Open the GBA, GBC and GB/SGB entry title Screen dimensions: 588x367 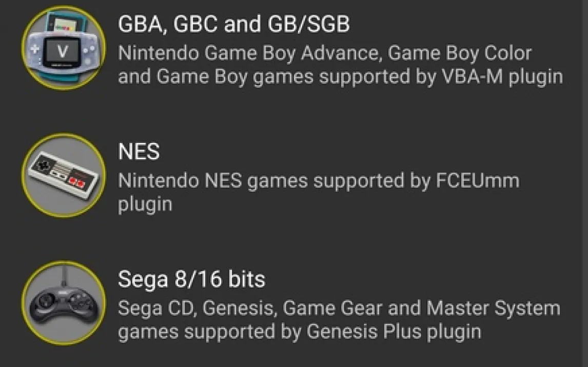[233, 24]
